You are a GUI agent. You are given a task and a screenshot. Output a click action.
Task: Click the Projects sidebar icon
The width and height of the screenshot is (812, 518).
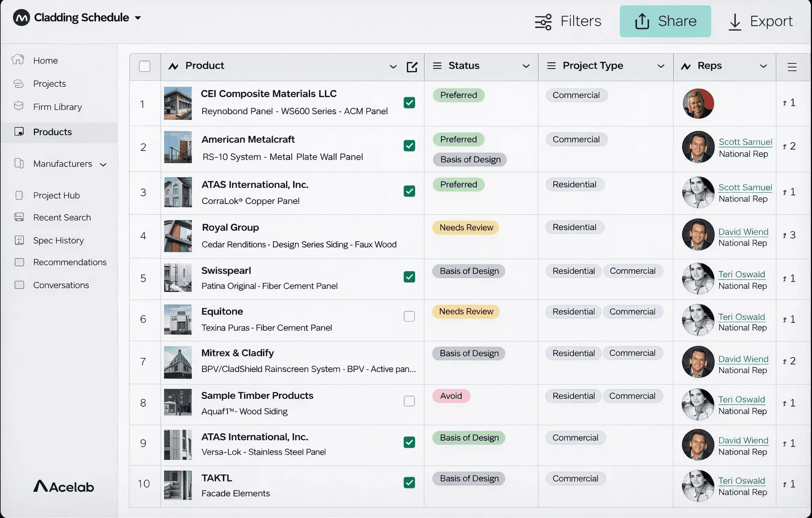point(18,83)
